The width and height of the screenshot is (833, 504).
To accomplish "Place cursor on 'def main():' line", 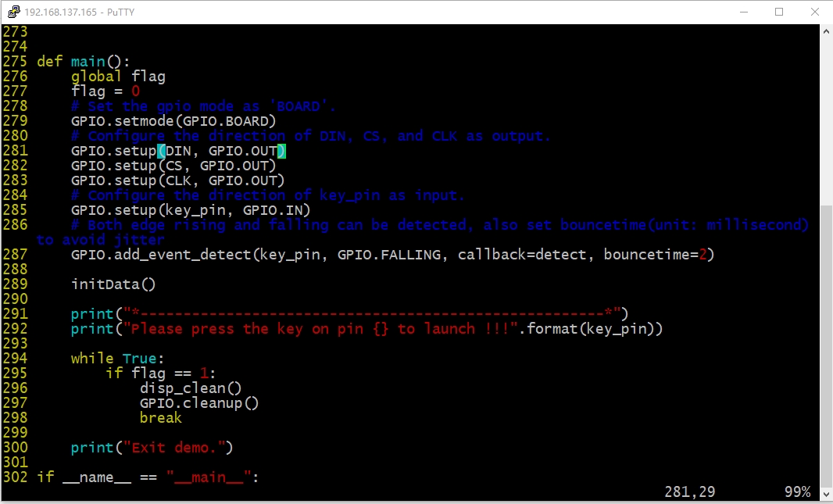I will pyautogui.click(x=84, y=62).
